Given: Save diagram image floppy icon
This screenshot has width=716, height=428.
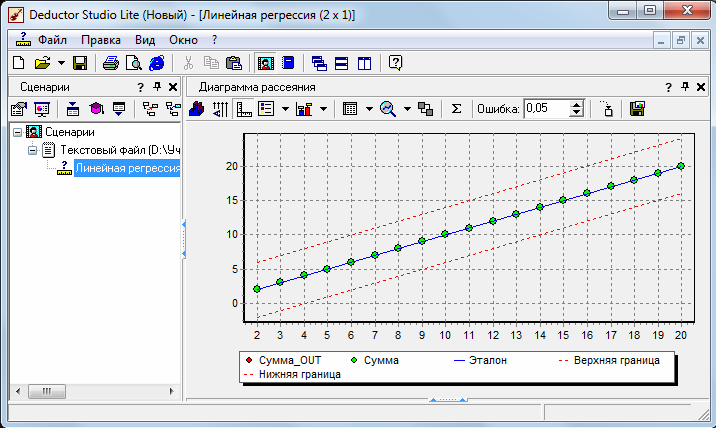Looking at the screenshot, I should (x=637, y=109).
